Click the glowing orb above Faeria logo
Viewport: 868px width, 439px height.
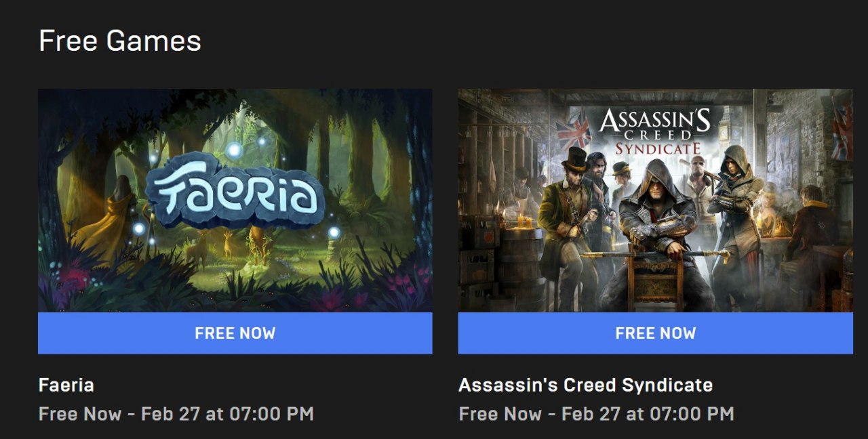coord(234,150)
